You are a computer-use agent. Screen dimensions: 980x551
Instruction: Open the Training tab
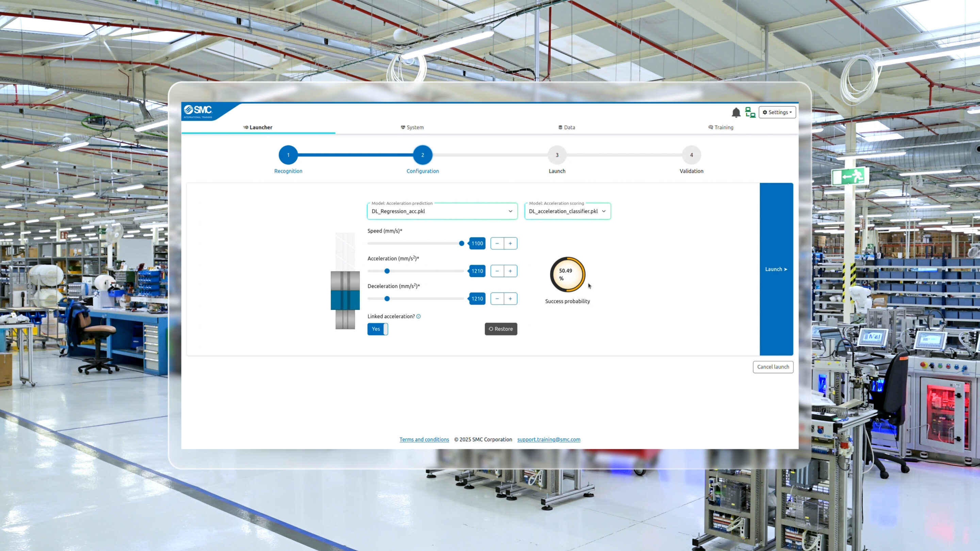721,128
